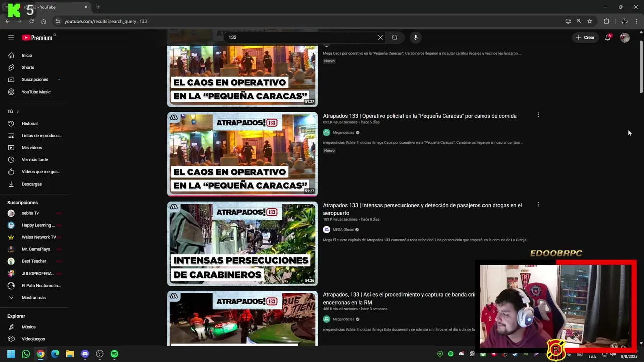Viewport: 644px width, 362px height.
Task: Open Spotify from the taskbar
Action: point(114,354)
